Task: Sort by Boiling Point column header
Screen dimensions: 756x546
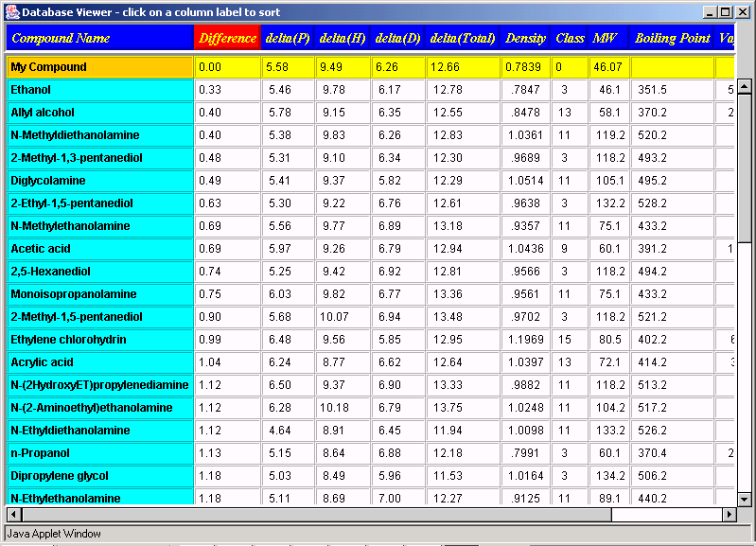Action: click(672, 39)
